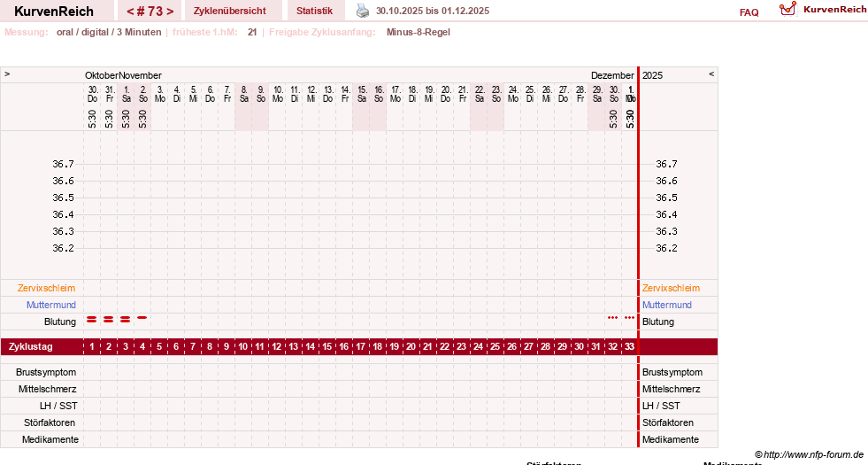Click the bleeding marker on cycle day 3
This screenshot has width=868, height=465.
(125, 319)
